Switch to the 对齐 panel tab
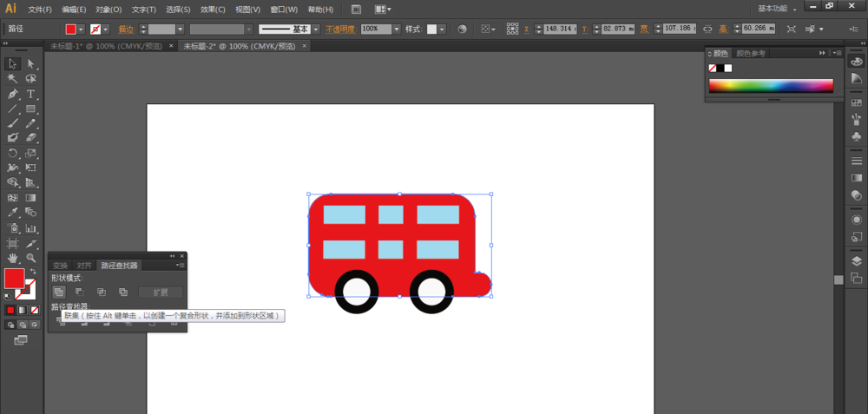Viewport: 868px width, 414px height. tap(84, 266)
